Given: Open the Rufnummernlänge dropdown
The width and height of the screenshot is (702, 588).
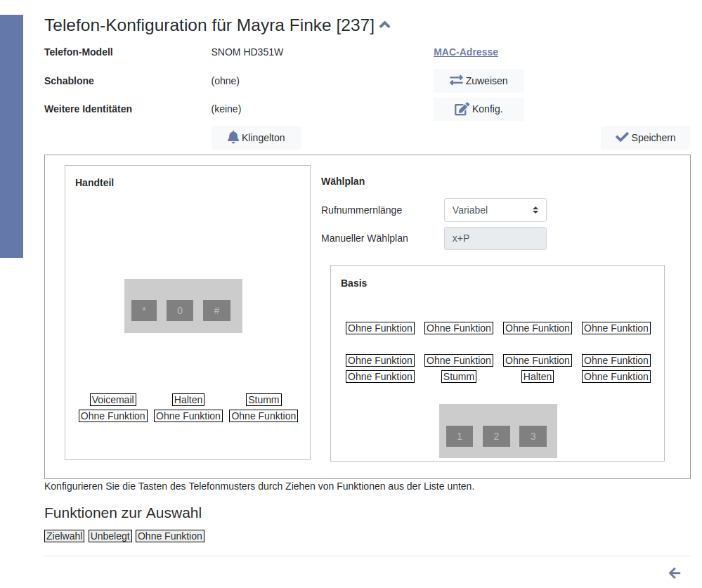Looking at the screenshot, I should [495, 210].
